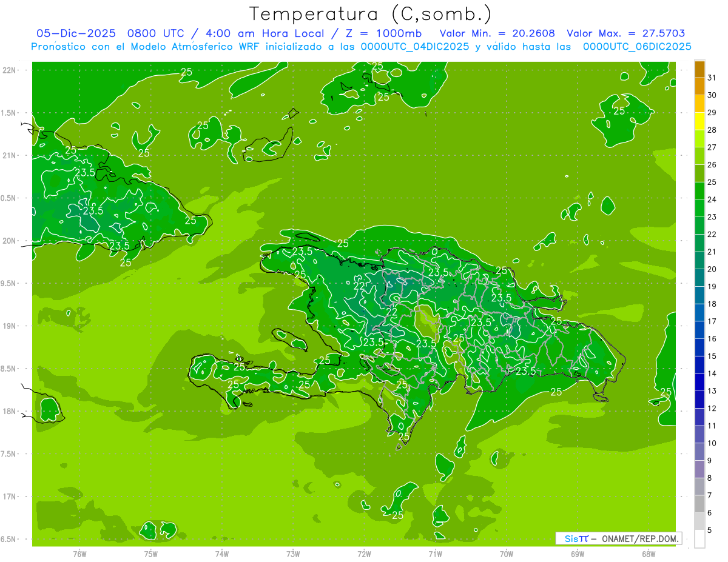
Task: Click the '0.5N' latitude axis label
Action: click(x=8, y=198)
